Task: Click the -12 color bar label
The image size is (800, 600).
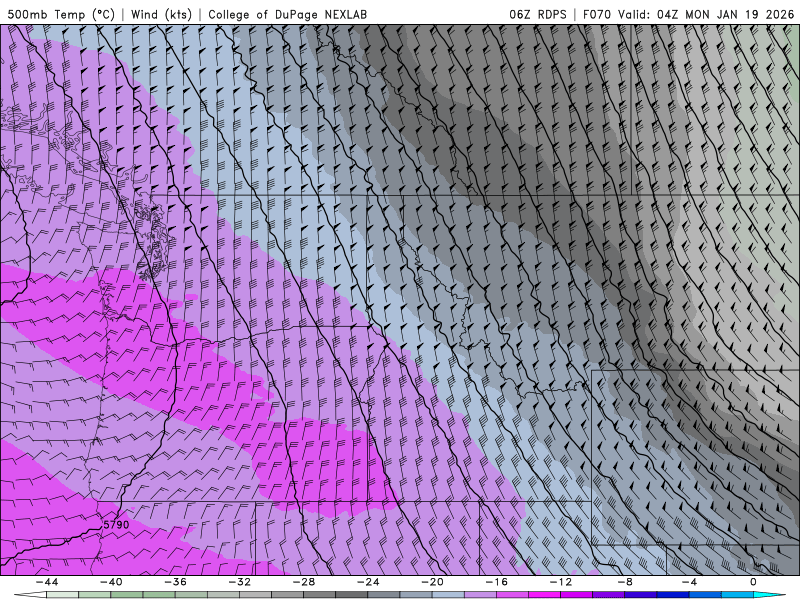Action: (x=561, y=582)
